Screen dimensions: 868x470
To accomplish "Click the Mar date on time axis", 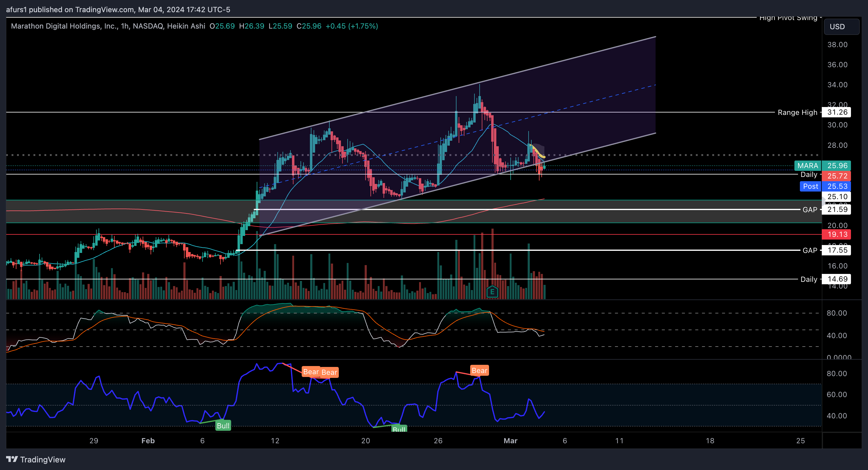I will pos(510,441).
